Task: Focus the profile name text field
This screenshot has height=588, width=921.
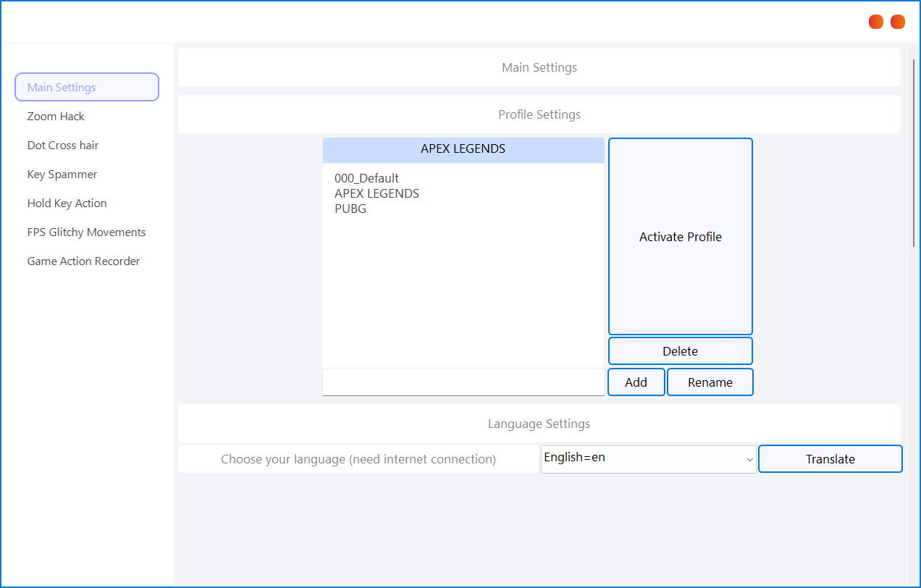Action: pyautogui.click(x=463, y=382)
